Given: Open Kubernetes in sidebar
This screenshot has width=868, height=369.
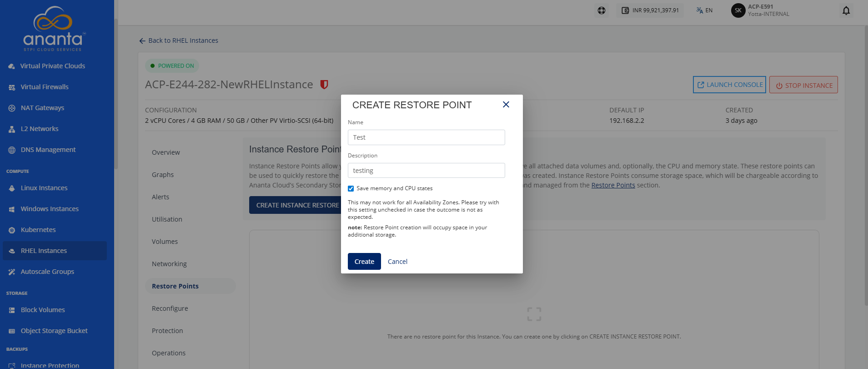Looking at the screenshot, I should tap(38, 230).
